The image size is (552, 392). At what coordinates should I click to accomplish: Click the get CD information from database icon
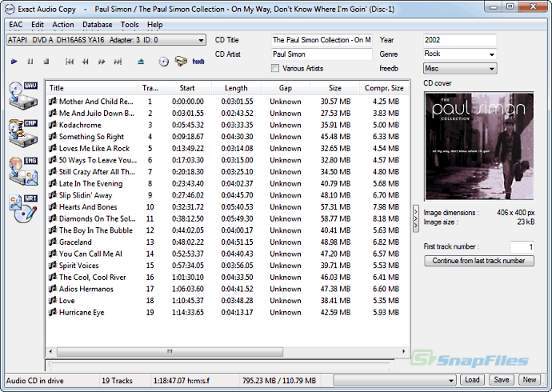click(x=181, y=62)
